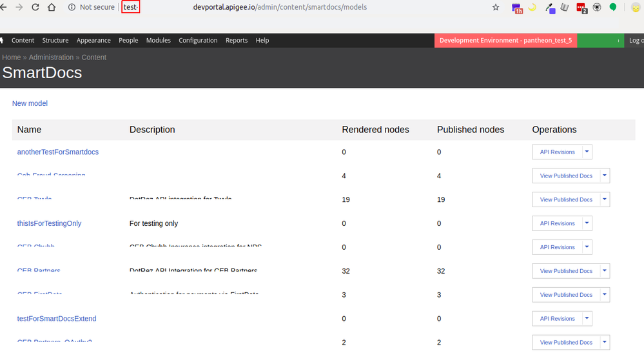The width and height of the screenshot is (644, 353).
Task: Click the URL address bar text
Action: pos(279,7)
